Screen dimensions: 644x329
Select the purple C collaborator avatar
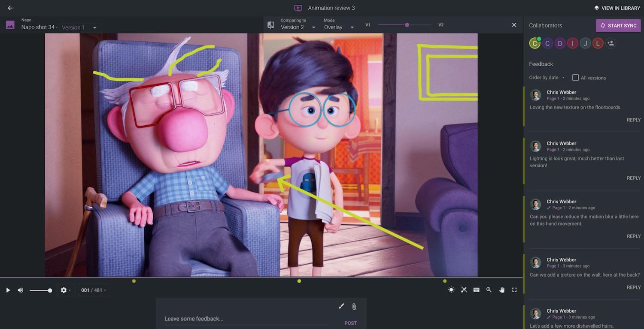point(547,43)
